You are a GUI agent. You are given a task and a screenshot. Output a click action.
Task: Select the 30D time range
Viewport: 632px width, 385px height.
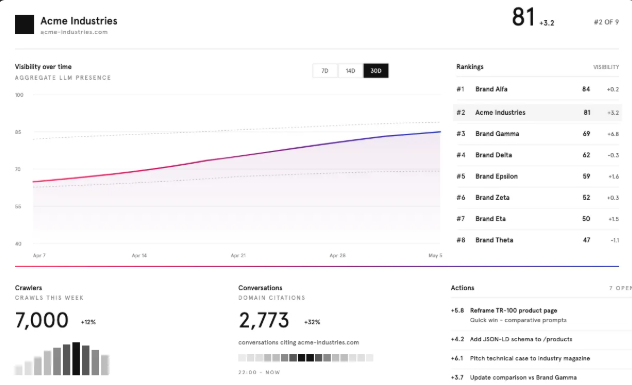(x=376, y=71)
